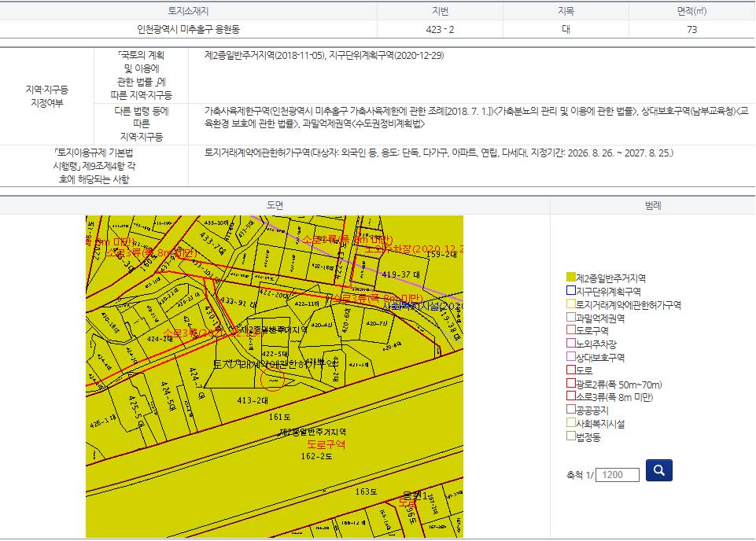The image size is (756, 541).
Task: Click the 도로 legend label
Action: 585,370
